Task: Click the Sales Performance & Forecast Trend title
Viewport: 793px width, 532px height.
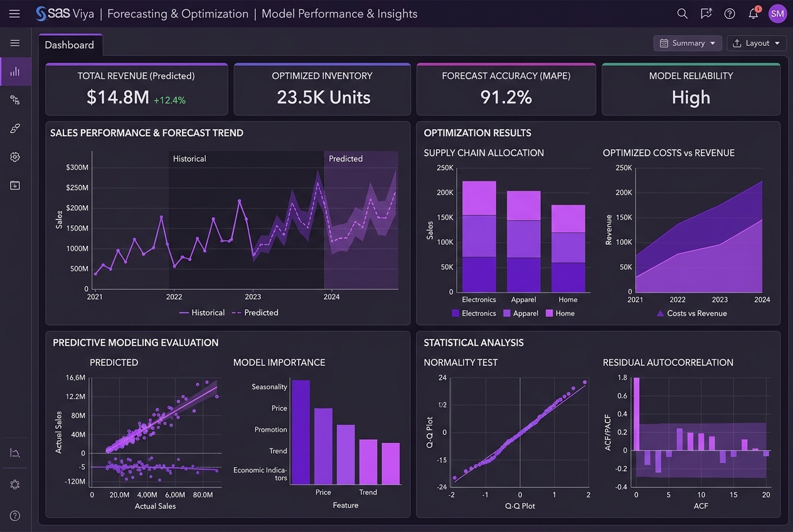Action: 147,133
